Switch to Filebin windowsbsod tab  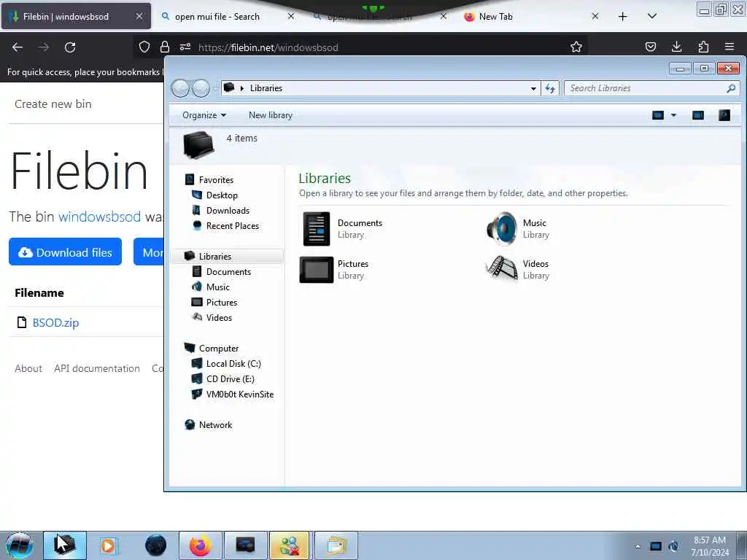(x=76, y=17)
